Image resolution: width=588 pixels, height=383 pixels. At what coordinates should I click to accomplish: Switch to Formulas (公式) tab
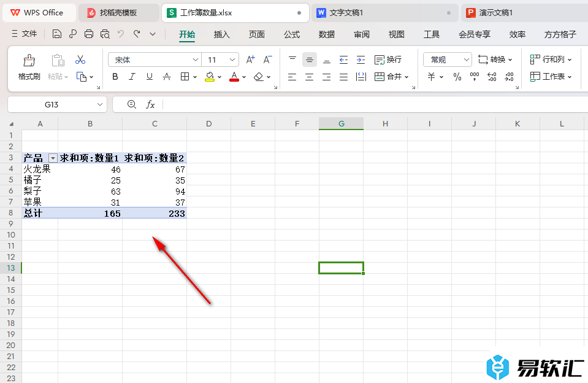pos(292,34)
